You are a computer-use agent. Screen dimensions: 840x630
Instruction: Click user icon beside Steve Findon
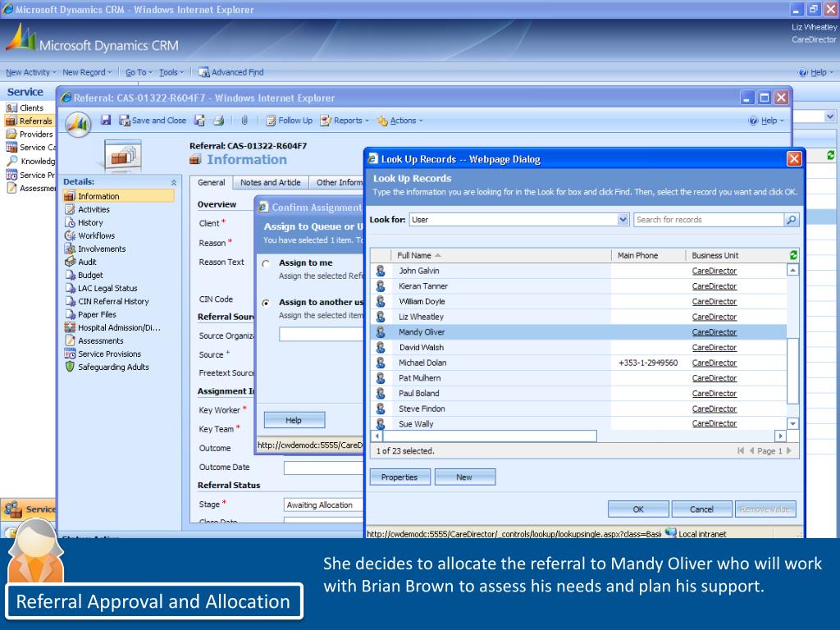(381, 409)
